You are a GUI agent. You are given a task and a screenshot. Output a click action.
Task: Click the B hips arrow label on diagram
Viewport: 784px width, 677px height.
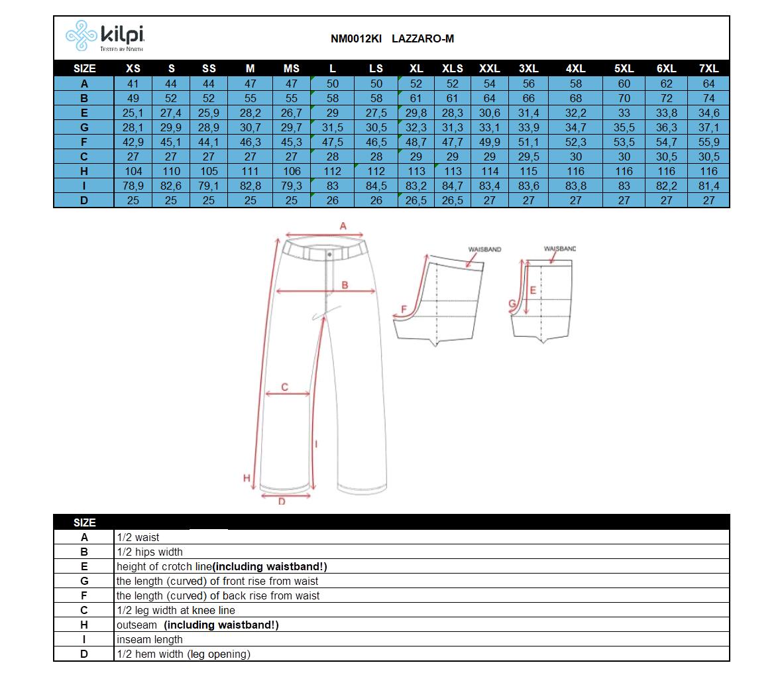pos(345,285)
